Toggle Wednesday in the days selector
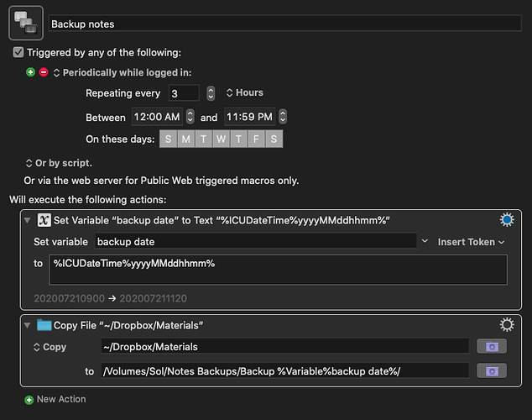 click(221, 139)
